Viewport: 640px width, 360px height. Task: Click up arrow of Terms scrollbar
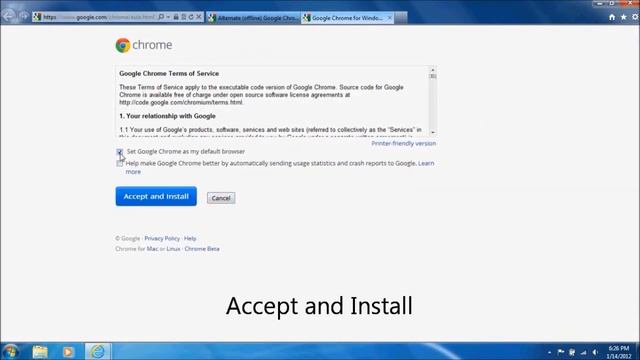click(433, 70)
